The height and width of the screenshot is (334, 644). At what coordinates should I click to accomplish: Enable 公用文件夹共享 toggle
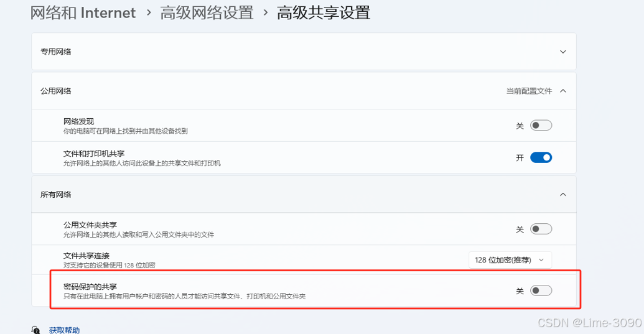(541, 229)
